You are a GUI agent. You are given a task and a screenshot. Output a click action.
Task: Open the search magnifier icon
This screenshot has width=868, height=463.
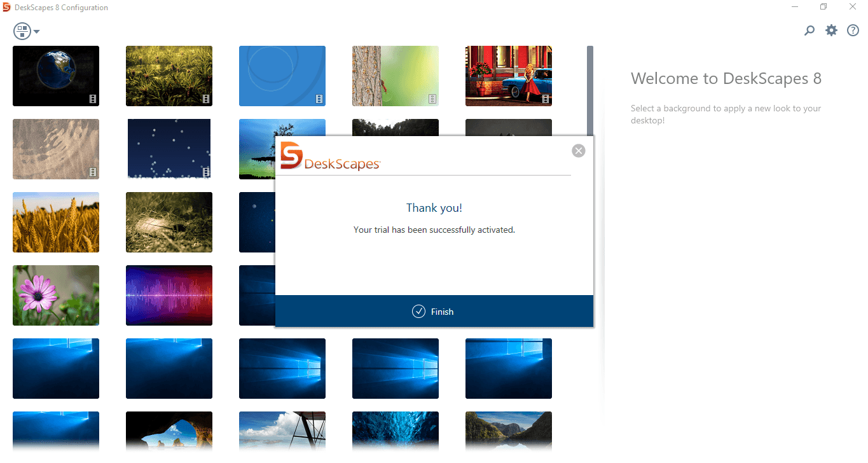(x=809, y=30)
